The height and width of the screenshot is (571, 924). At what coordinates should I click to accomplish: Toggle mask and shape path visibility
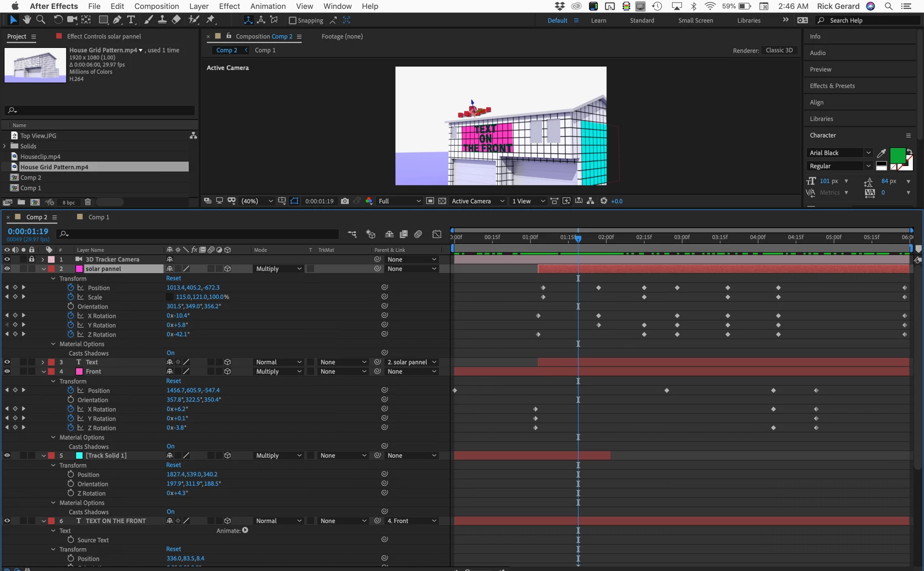point(294,201)
